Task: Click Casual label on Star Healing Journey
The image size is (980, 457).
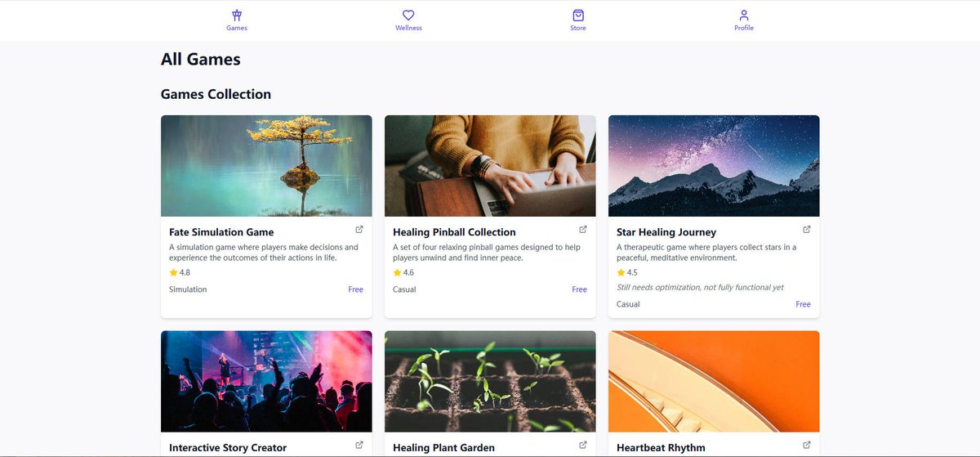Action: [628, 304]
